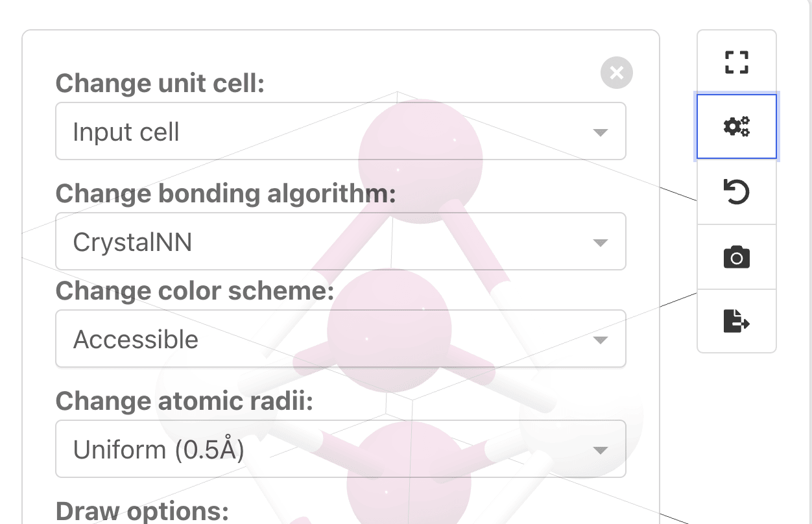This screenshot has height=524, width=812.
Task: Open the color scheme dropdown showing Accessible
Action: tap(340, 339)
